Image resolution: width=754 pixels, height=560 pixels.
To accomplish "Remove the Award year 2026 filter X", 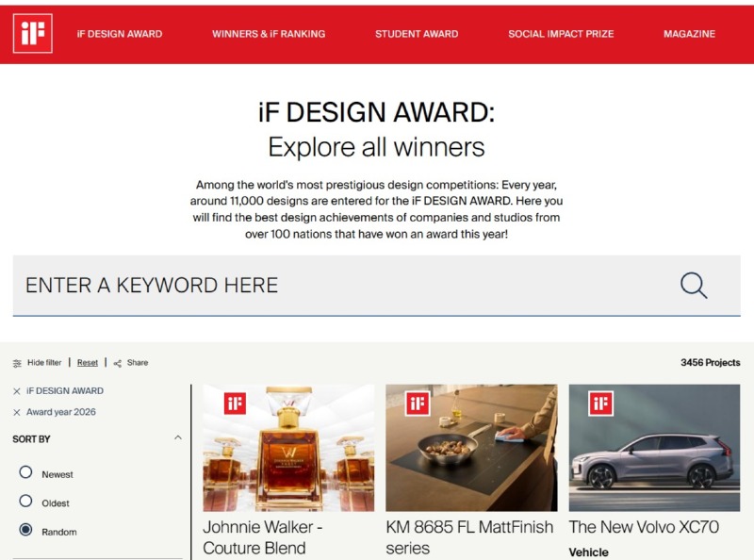I will click(17, 413).
